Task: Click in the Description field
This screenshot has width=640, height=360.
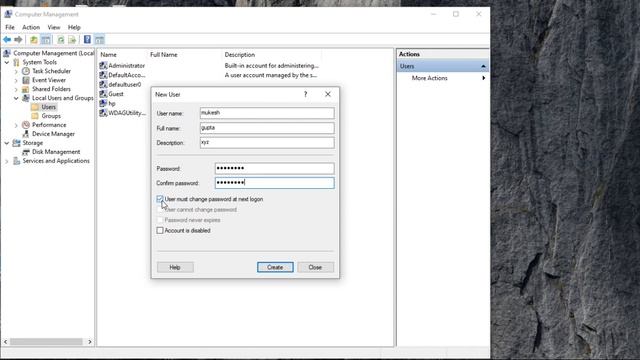Action: pyautogui.click(x=267, y=142)
